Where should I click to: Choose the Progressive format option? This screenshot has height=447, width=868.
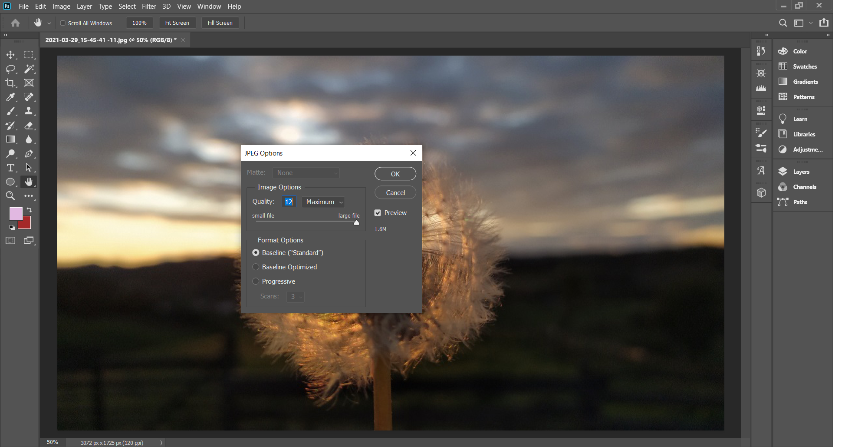[256, 281]
